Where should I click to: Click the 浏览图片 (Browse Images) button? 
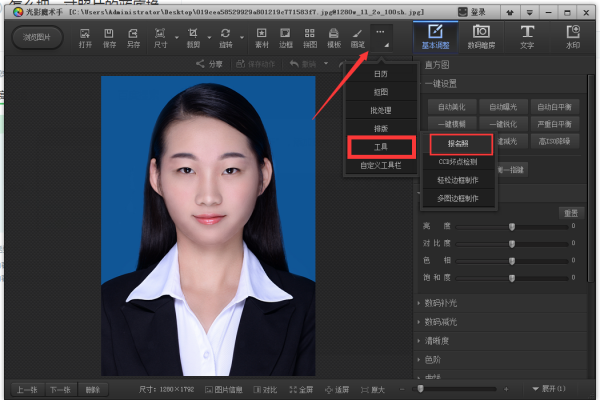pyautogui.click(x=35, y=38)
